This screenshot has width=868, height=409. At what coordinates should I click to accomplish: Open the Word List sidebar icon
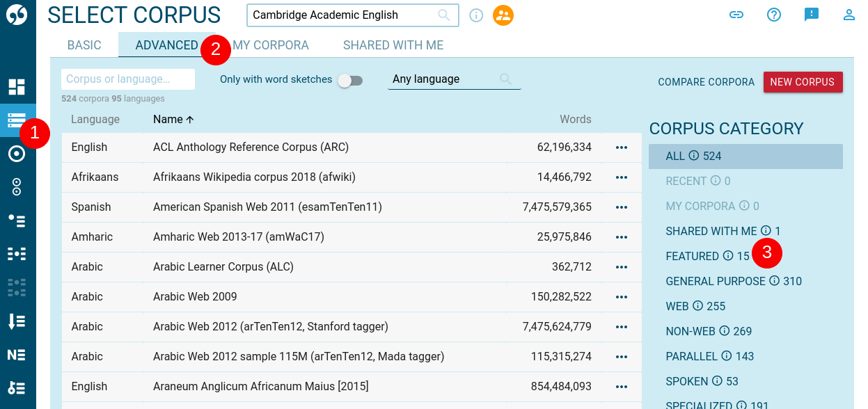17,320
